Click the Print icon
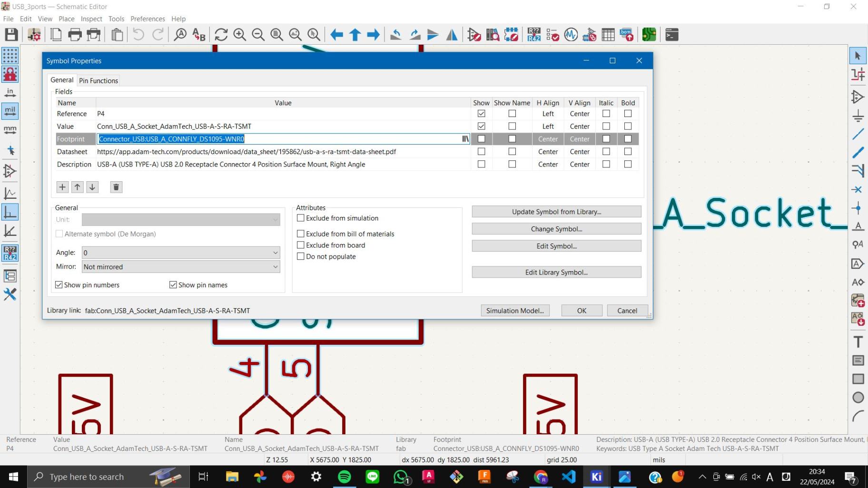This screenshot has height=488, width=868. coord(75,35)
